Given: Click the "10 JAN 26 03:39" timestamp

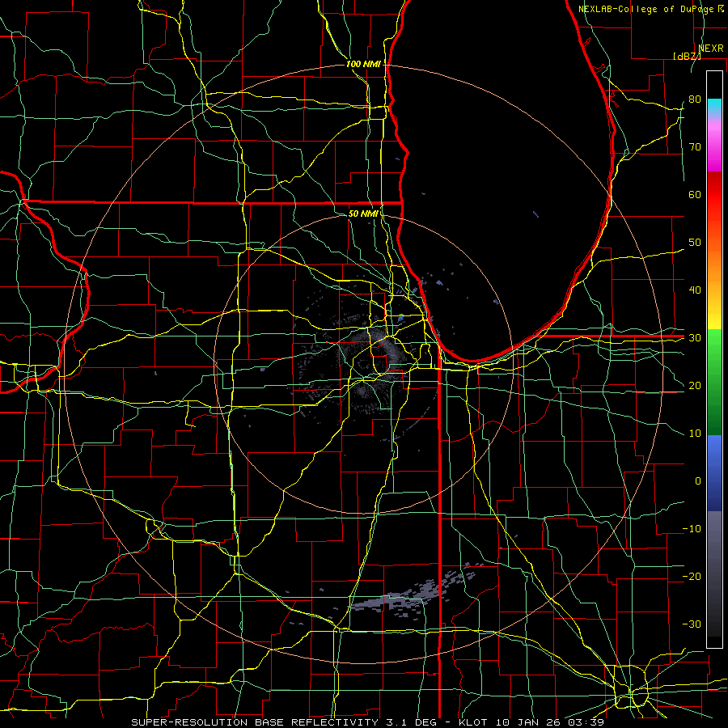Looking at the screenshot, I should (x=550, y=722).
